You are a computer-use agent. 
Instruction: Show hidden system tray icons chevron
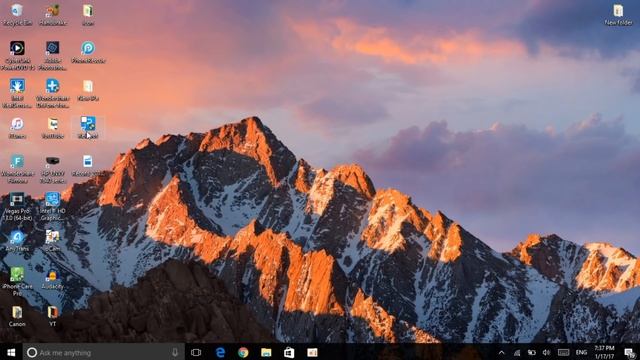point(502,352)
